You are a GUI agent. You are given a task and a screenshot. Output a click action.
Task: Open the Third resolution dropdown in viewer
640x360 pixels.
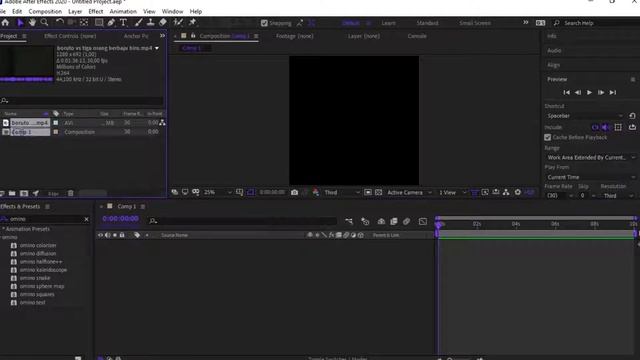[x=342, y=192]
